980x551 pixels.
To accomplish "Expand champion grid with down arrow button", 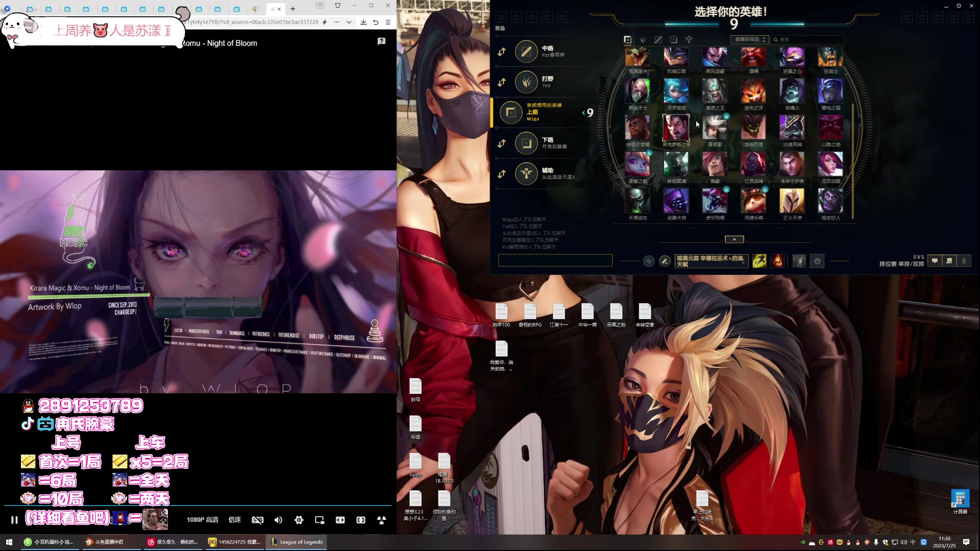I will click(x=734, y=239).
